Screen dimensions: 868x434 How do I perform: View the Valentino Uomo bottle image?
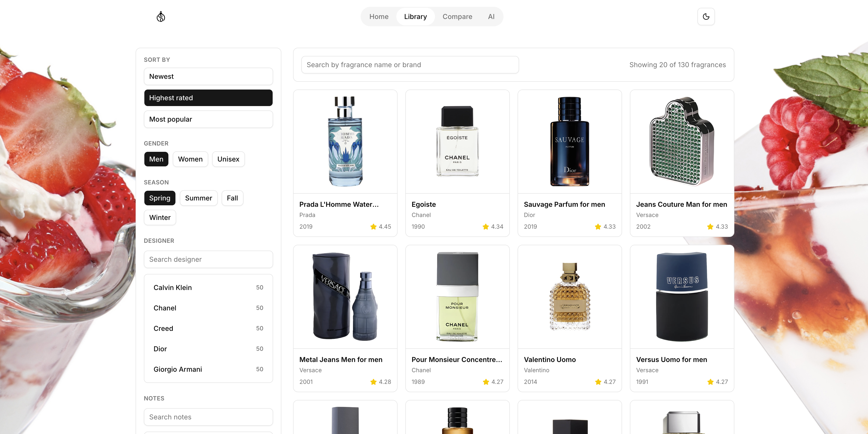569,297
